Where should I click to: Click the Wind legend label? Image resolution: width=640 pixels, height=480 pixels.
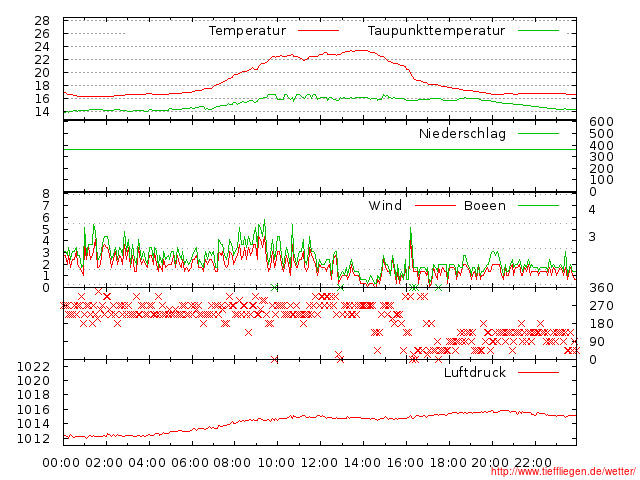pyautogui.click(x=385, y=205)
